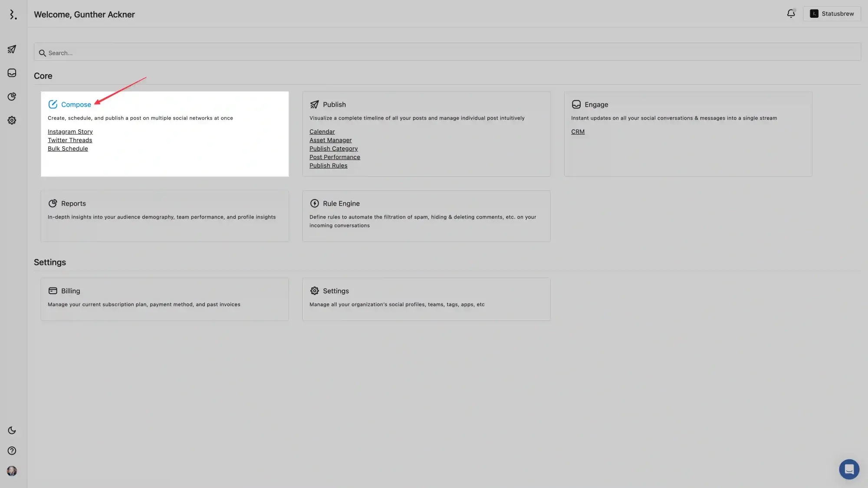Click the Search input field
The width and height of the screenshot is (868, 488).
(x=447, y=53)
